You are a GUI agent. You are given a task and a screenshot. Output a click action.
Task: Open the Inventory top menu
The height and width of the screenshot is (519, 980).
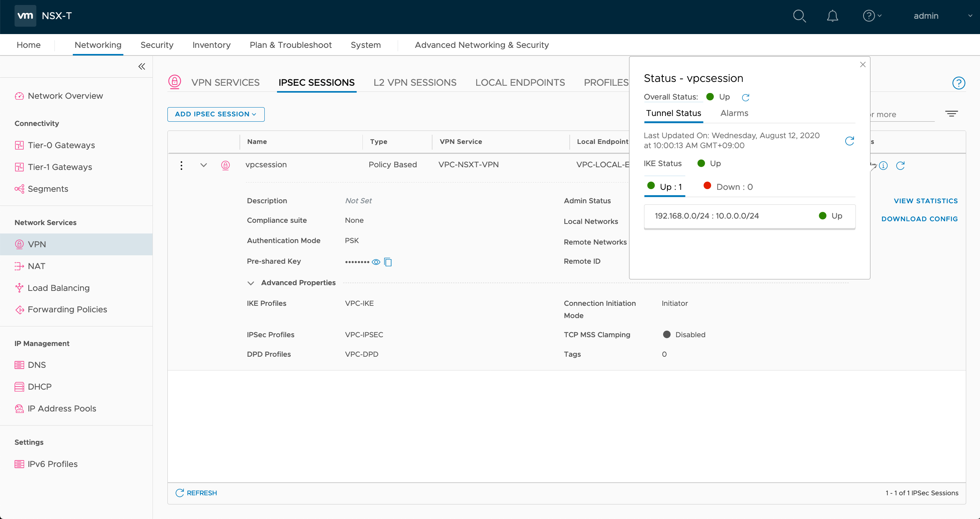click(x=211, y=45)
